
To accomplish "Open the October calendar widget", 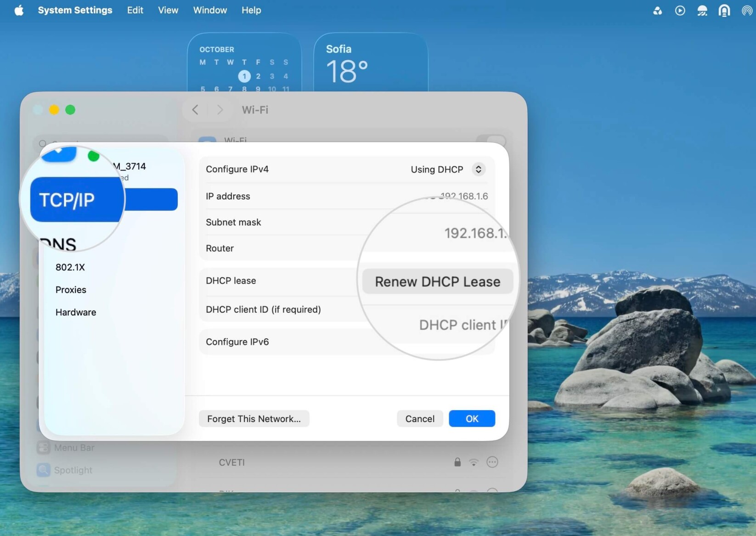I will 244,62.
